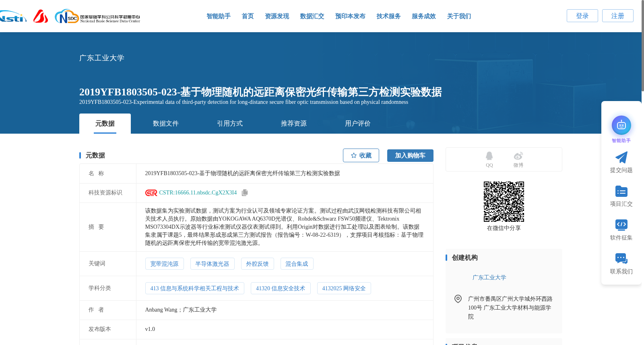This screenshot has width=644, height=345.
Task: Open 关于我们 menu item
Action: point(459,16)
